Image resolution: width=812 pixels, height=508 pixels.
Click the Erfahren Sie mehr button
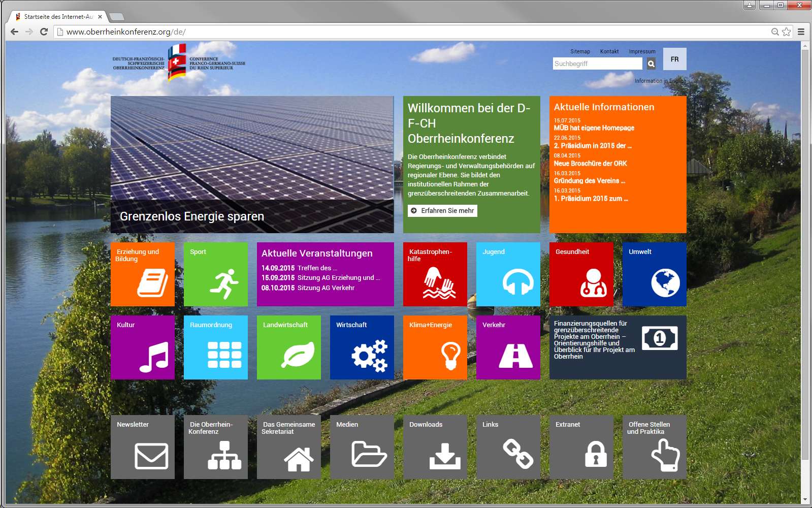(x=442, y=211)
